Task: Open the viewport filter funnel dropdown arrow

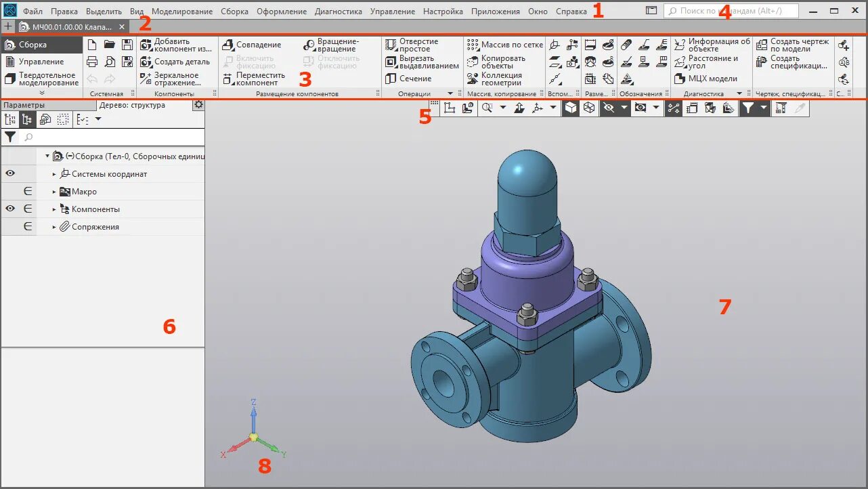Action: point(764,108)
